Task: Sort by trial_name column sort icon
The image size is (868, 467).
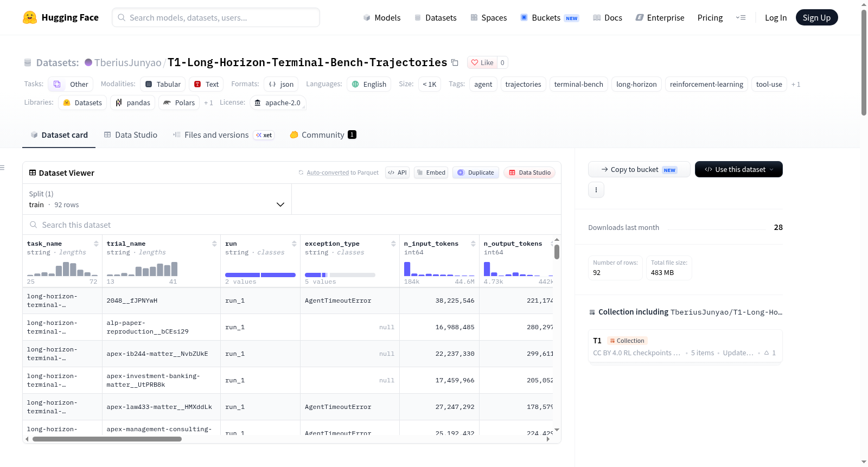Action: pos(214,244)
